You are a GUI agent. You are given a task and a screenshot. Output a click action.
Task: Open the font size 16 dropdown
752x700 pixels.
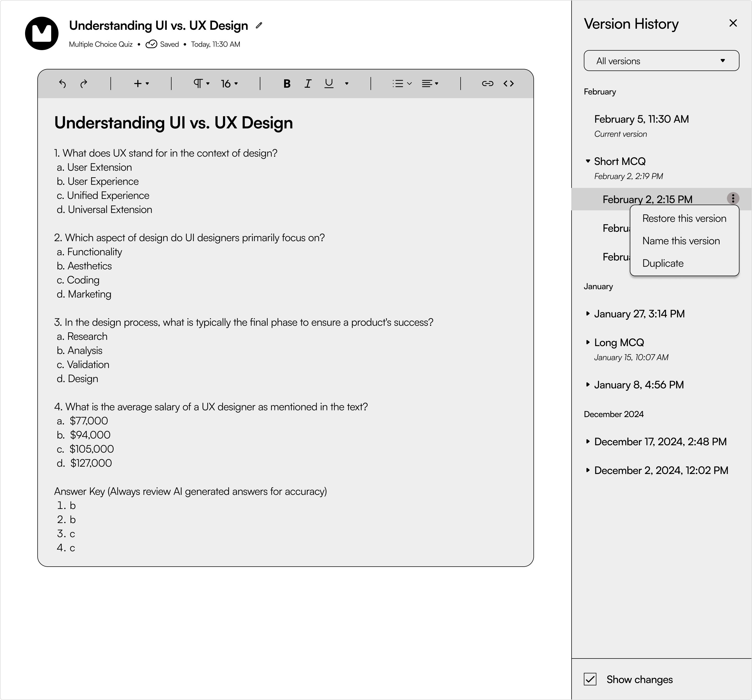tap(228, 84)
